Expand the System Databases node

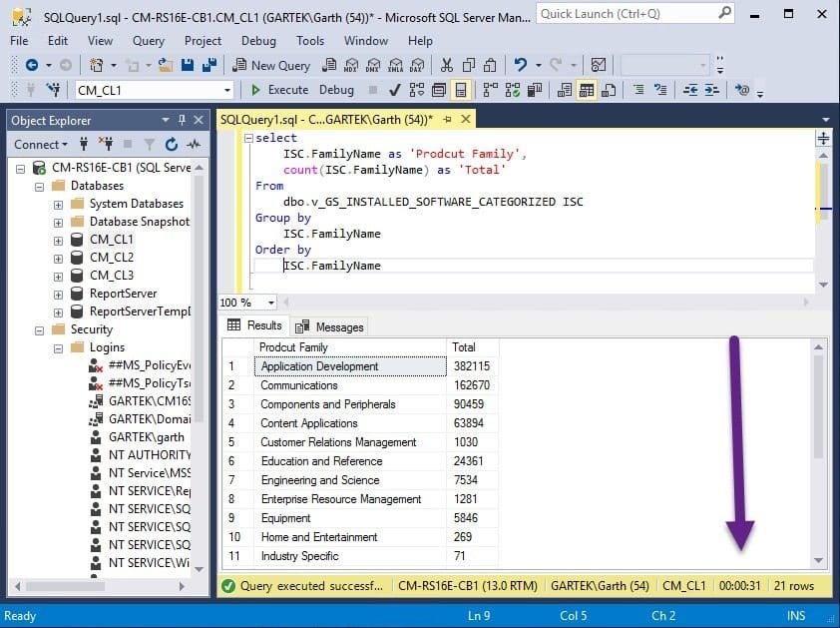click(x=58, y=205)
